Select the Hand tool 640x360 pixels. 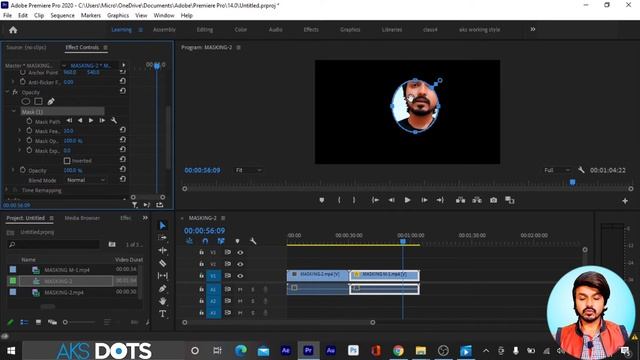pos(162,301)
